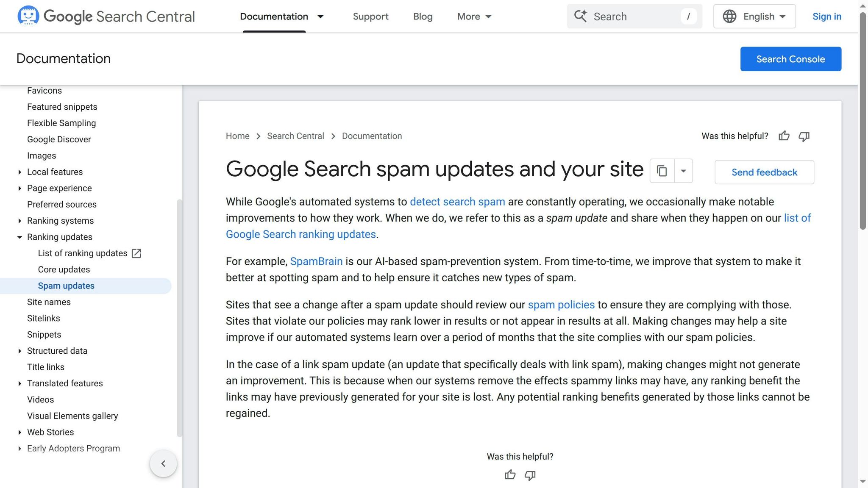Viewport: 868px width, 488px height.
Task: Open the 'spam policies' link
Action: (561, 305)
